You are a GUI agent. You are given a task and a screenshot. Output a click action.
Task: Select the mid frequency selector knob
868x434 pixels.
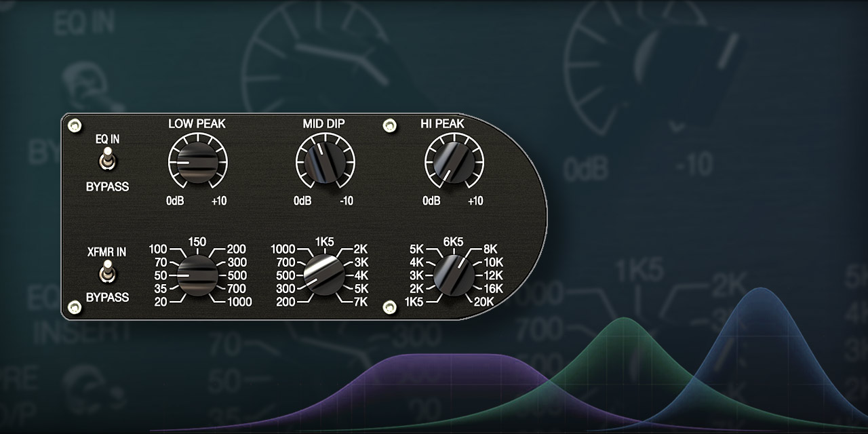326,273
